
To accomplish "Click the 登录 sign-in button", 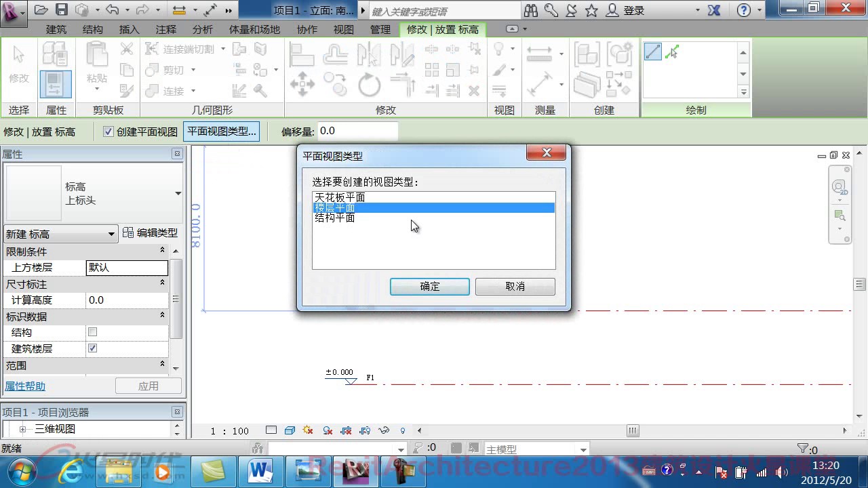I will pos(626,10).
